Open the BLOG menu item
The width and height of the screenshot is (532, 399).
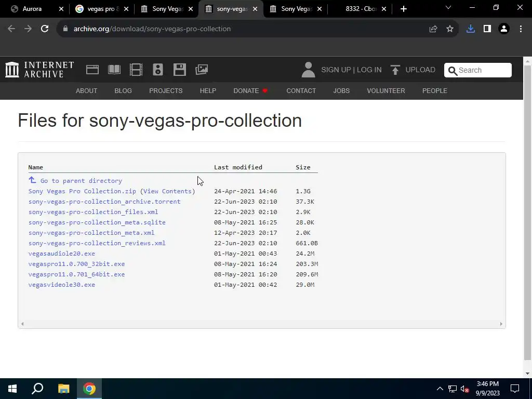(x=123, y=91)
